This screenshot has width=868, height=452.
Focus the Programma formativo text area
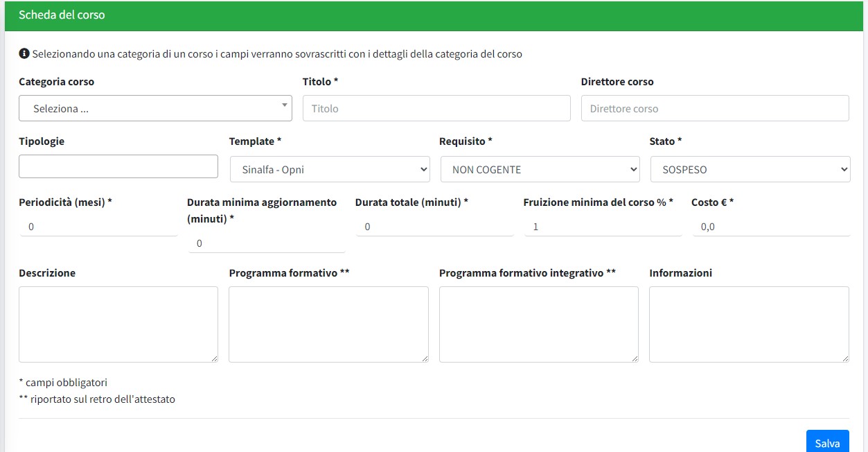click(328, 324)
